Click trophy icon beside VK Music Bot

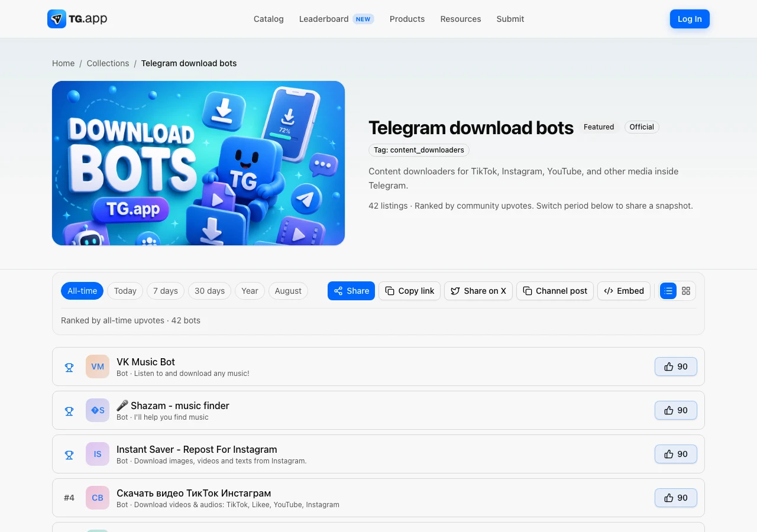click(x=69, y=367)
